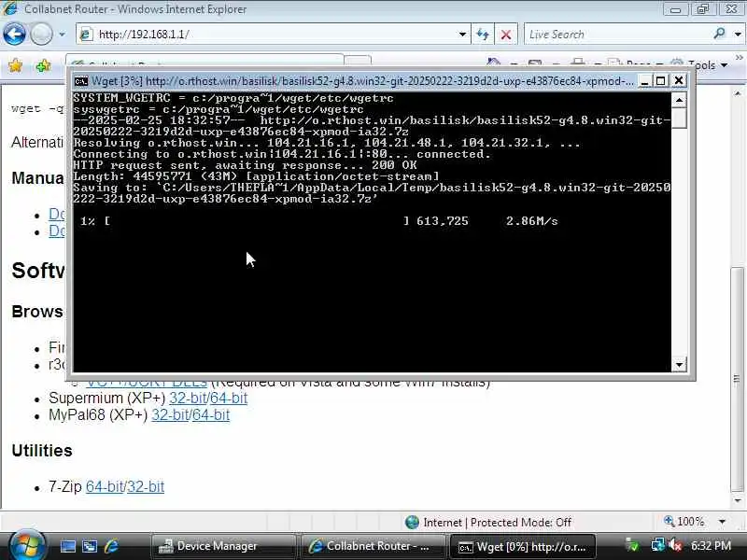
Task: Click the Refresh page icon
Action: coord(482,35)
